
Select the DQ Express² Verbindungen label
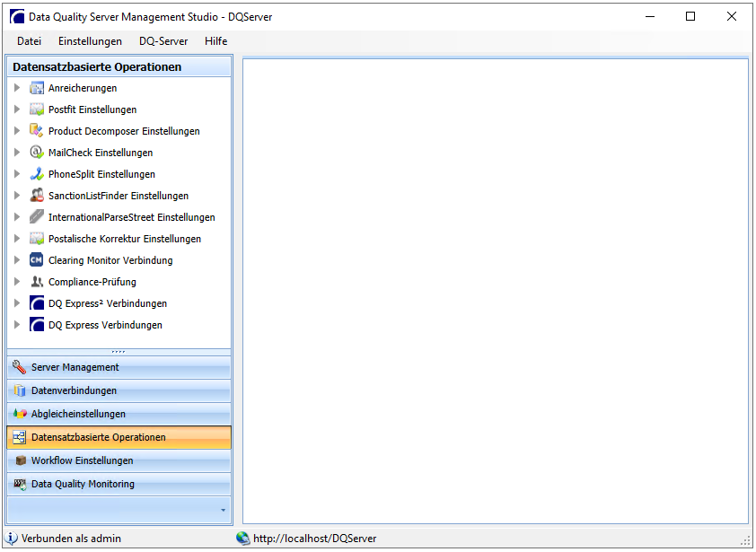click(x=108, y=303)
